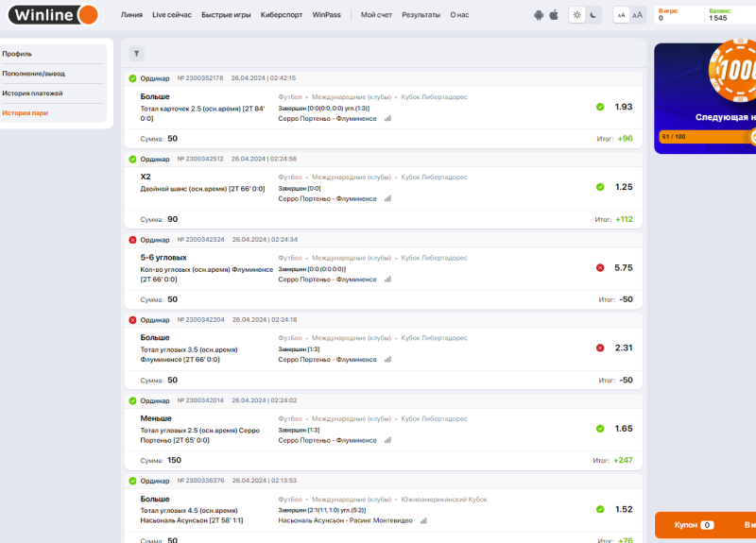Open История платежей in sidebar
This screenshot has height=543, width=756.
[x=32, y=93]
